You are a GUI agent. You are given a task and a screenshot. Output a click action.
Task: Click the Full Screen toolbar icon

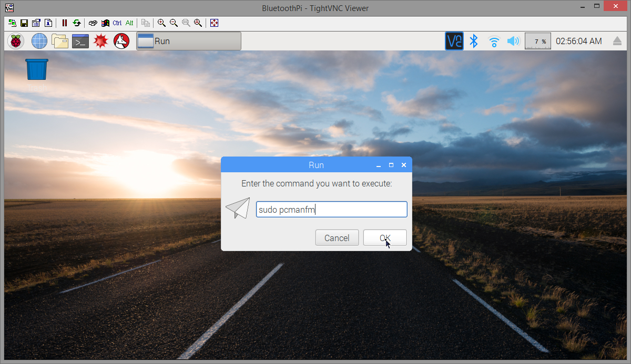point(214,23)
